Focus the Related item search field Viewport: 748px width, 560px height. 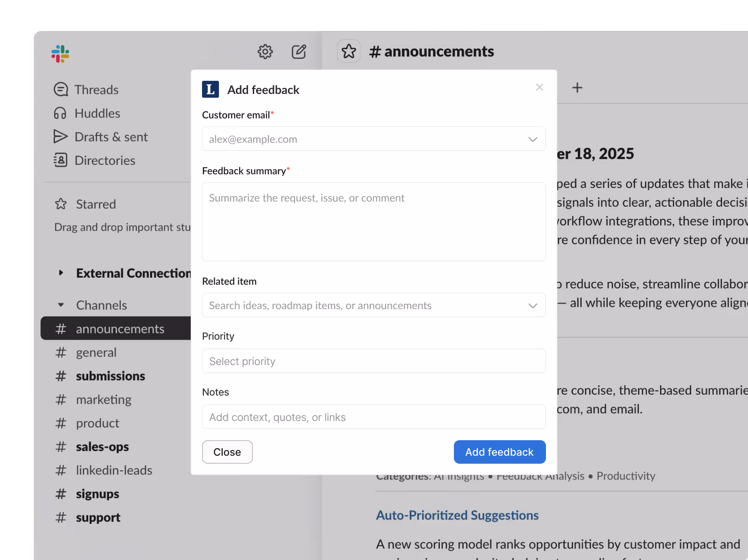pos(374,305)
